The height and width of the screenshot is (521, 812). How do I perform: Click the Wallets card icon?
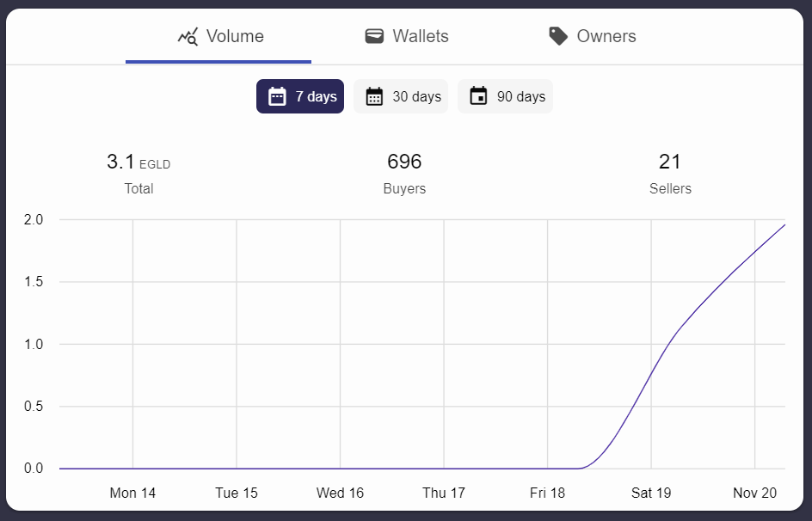374,36
